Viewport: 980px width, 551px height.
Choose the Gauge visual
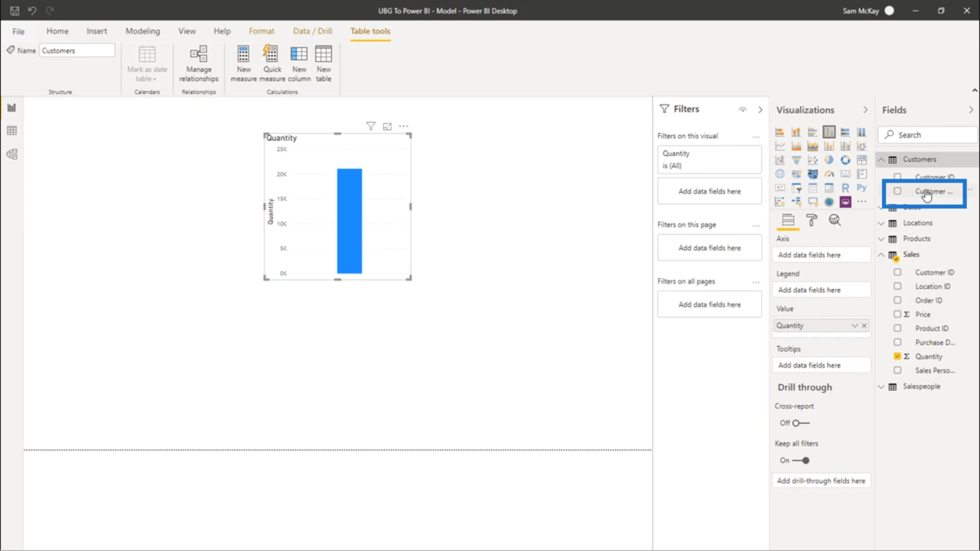[828, 174]
